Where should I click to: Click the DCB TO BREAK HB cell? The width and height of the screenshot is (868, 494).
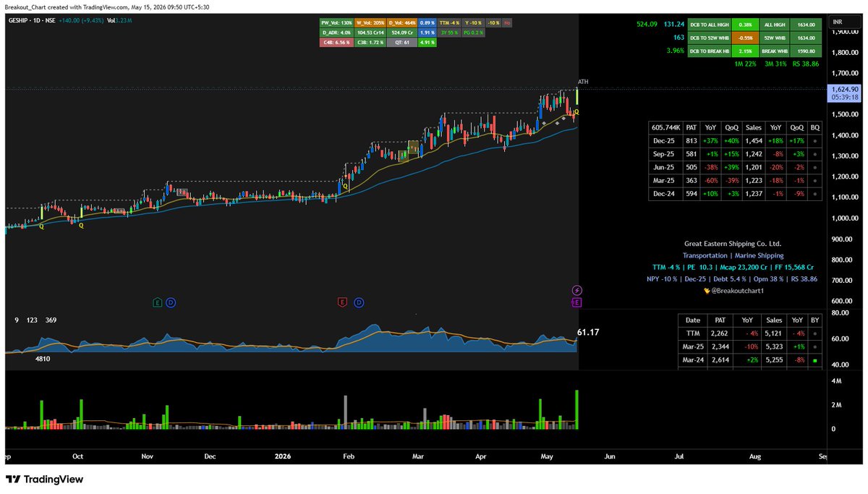709,51
